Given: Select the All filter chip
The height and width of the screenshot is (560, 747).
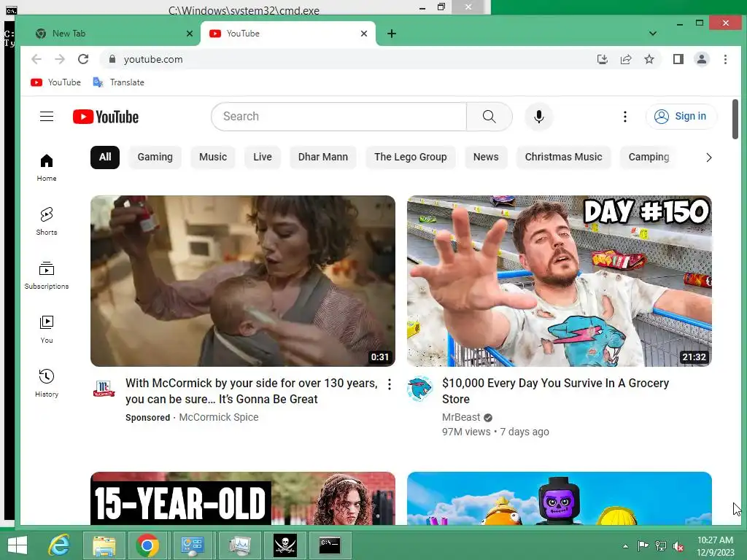Looking at the screenshot, I should (105, 157).
